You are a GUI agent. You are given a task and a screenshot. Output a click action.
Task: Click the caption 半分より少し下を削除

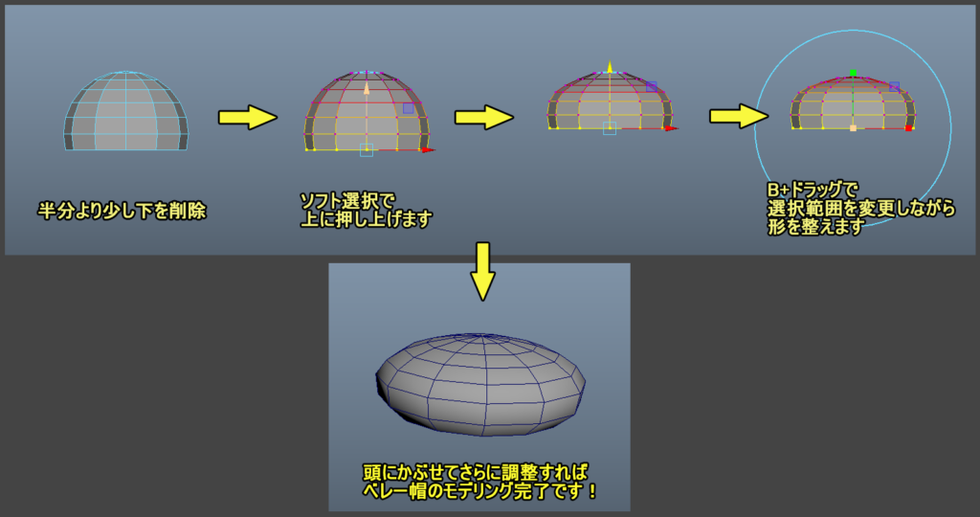[x=122, y=211]
